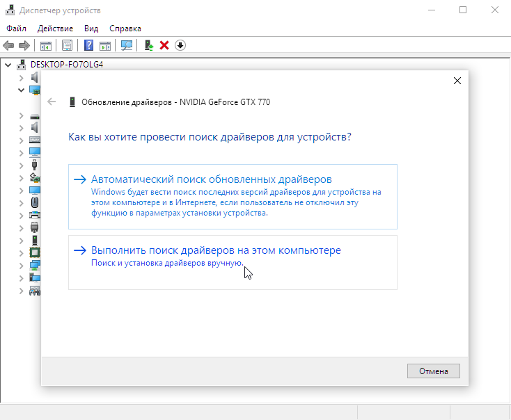
Task: Expand the processor chip category chevron
Action: tap(21, 253)
